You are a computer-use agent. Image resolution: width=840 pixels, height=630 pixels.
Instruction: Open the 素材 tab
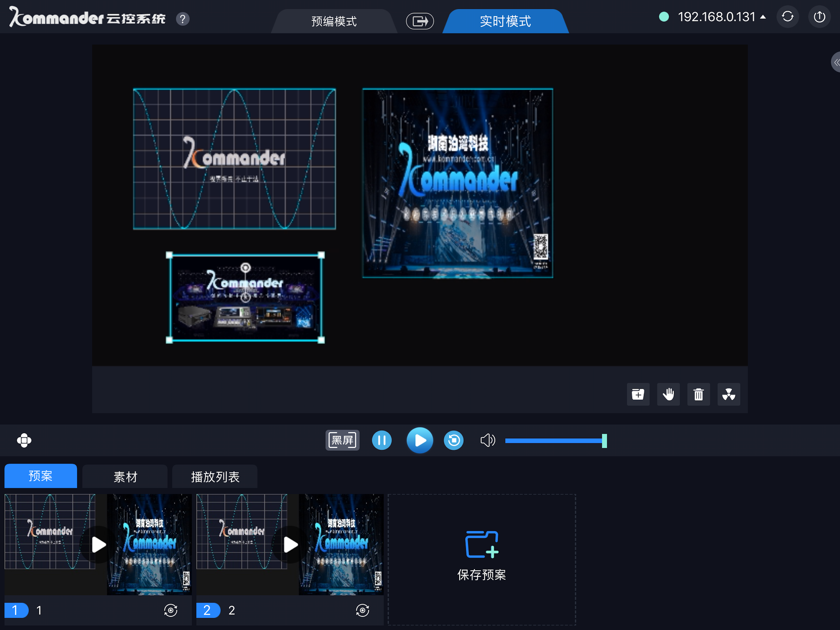coord(125,476)
